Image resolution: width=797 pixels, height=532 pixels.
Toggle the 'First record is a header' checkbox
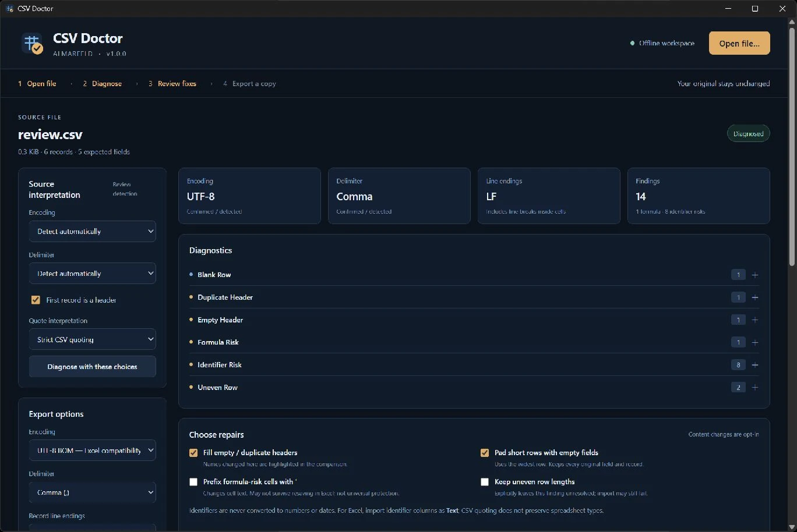coord(36,300)
